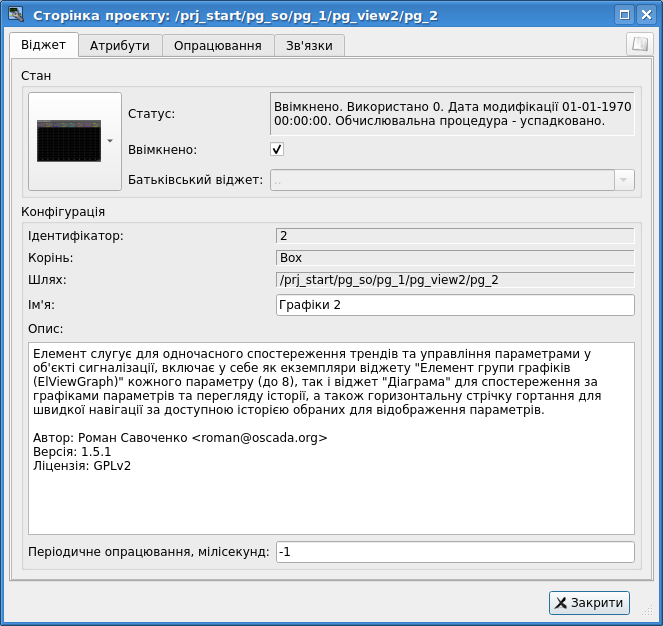Click the Ім'я field containing Графіки 2
This screenshot has height=626, width=663.
pos(454,305)
